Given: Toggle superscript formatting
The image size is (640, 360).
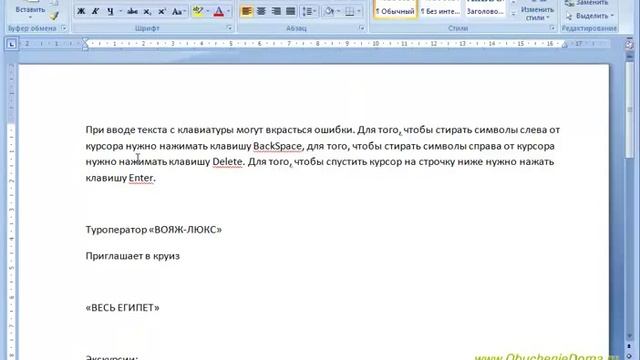Looking at the screenshot, I should pos(162,11).
